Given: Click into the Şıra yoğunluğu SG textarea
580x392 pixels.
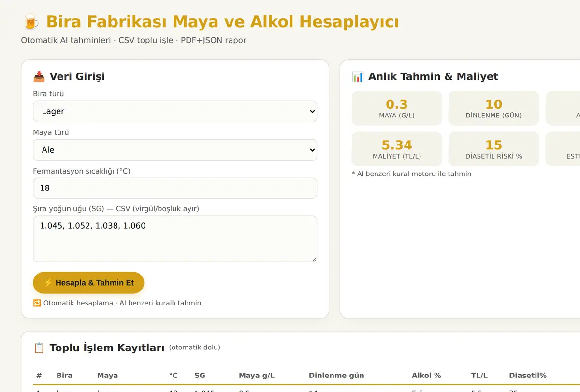Looking at the screenshot, I should pyautogui.click(x=175, y=239).
